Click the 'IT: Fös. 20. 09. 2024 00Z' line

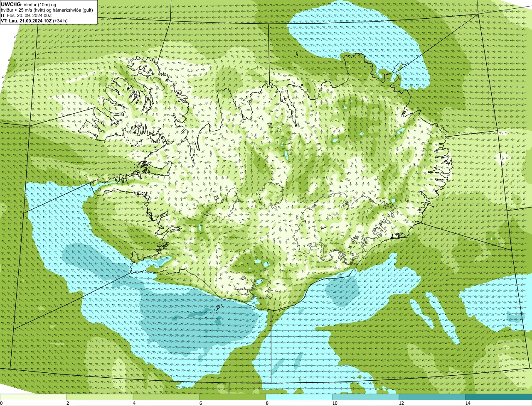[x=26, y=15]
